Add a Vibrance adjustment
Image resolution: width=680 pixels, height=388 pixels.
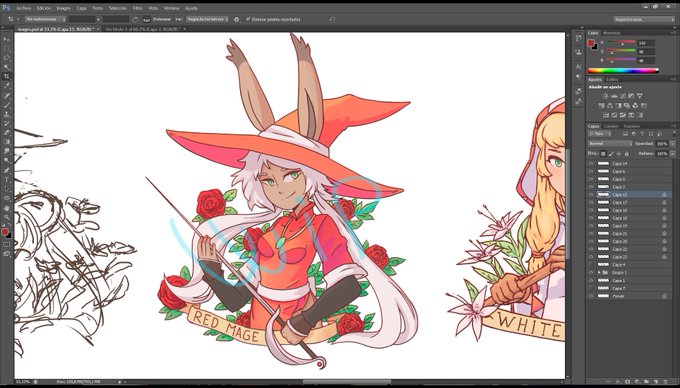(639, 96)
